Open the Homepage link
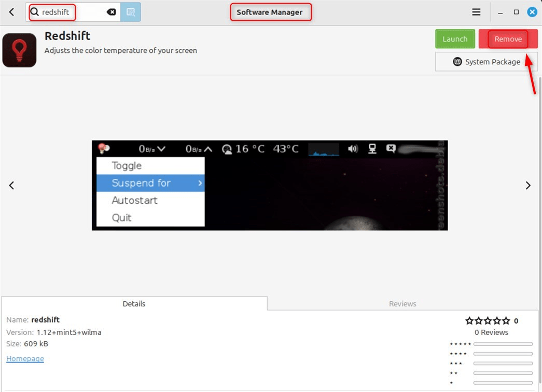 coord(25,359)
